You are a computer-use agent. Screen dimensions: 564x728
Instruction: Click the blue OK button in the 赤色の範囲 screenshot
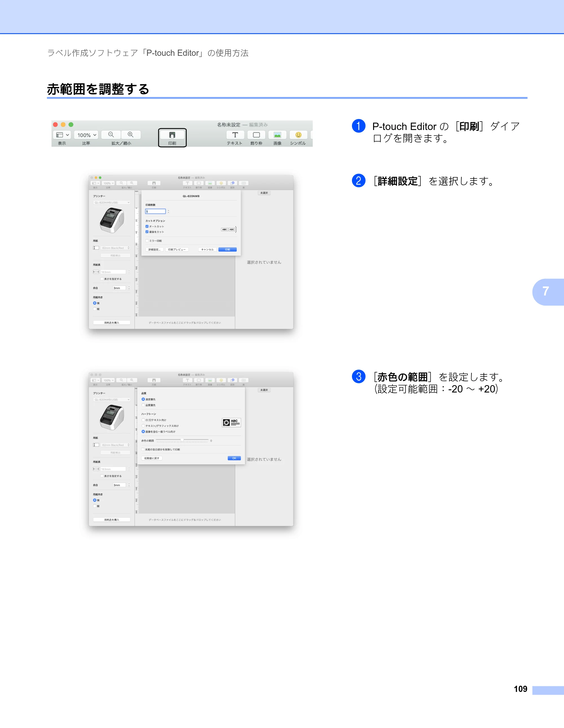(234, 458)
